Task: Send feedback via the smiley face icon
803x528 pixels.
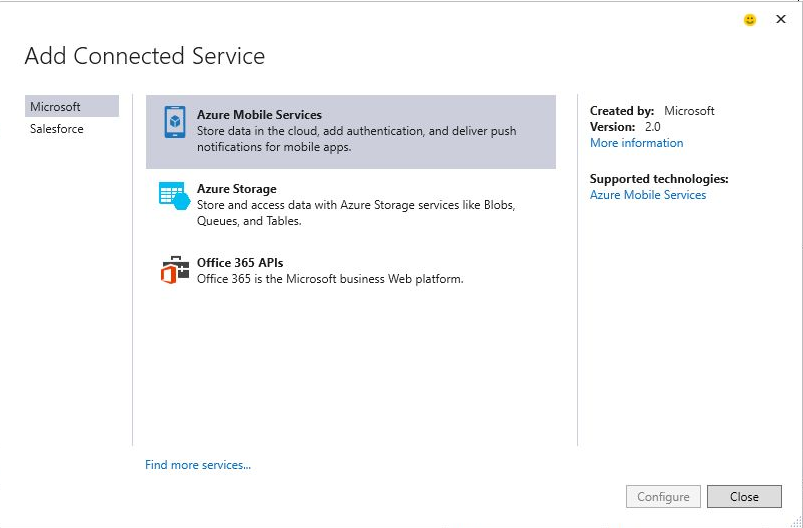Action: (750, 20)
